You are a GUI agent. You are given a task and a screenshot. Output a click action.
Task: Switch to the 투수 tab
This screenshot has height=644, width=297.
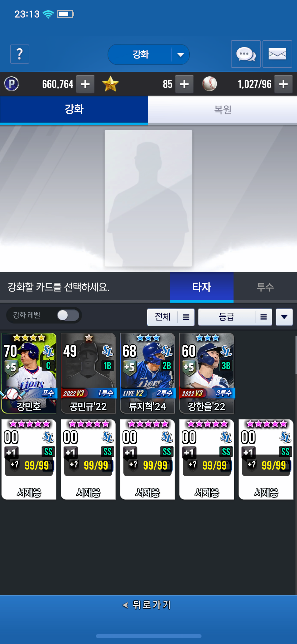[265, 287]
